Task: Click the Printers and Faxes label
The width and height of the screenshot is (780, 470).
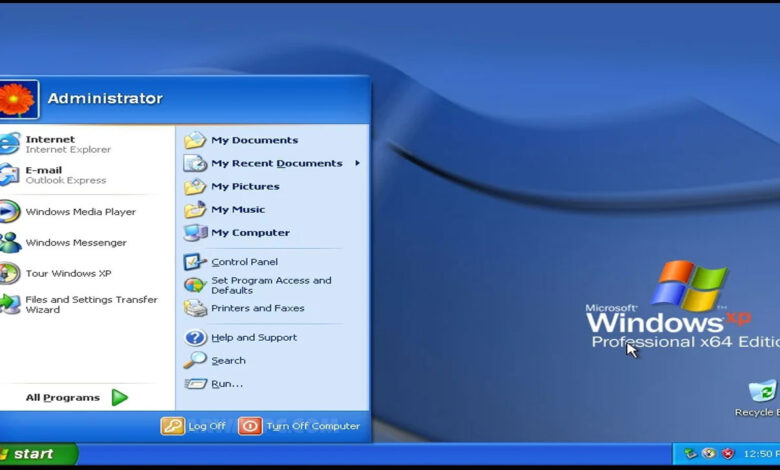Action: (x=258, y=308)
